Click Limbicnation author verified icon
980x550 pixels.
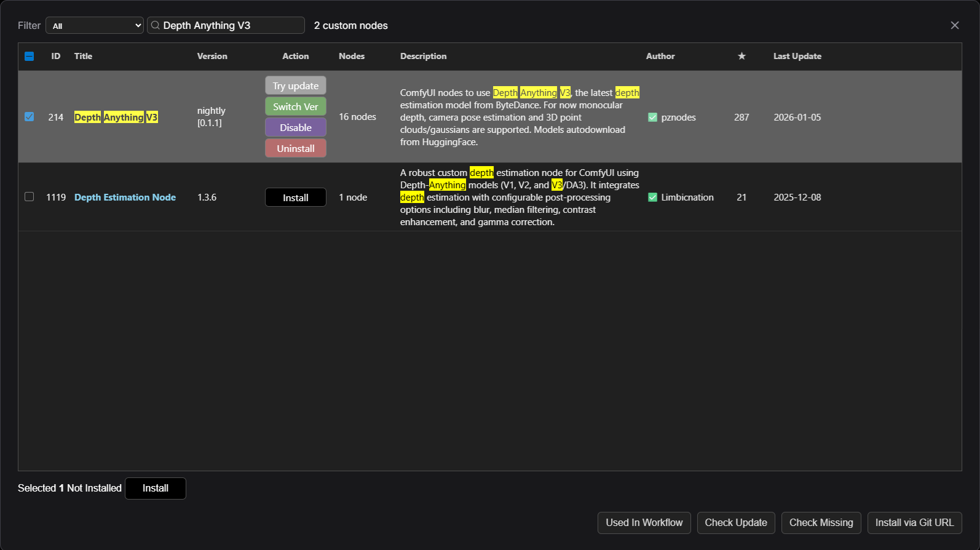pos(652,197)
